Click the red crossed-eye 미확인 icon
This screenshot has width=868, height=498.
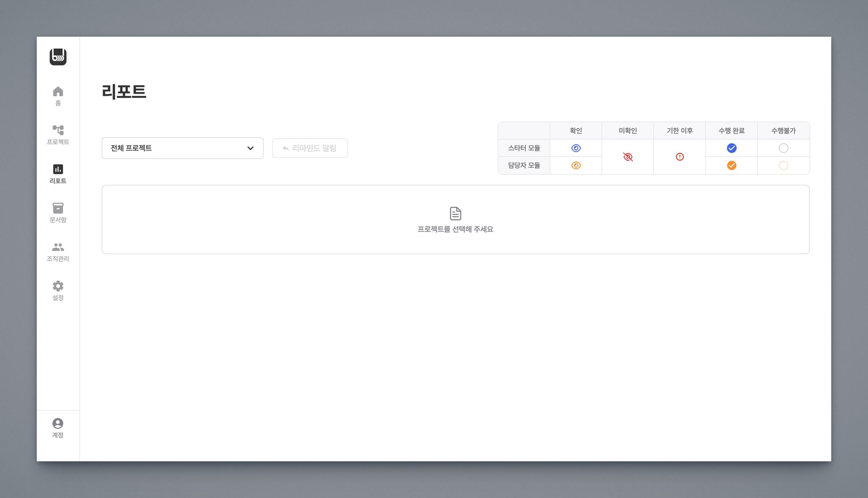click(628, 157)
